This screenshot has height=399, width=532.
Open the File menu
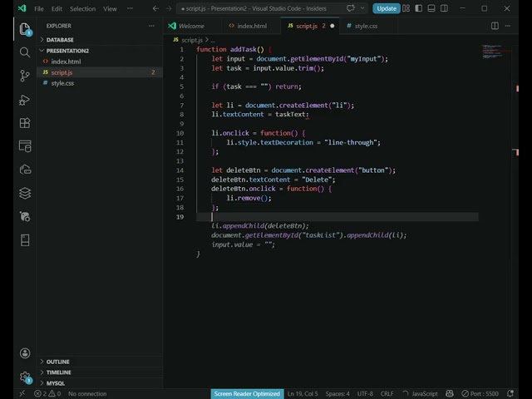[x=39, y=8]
